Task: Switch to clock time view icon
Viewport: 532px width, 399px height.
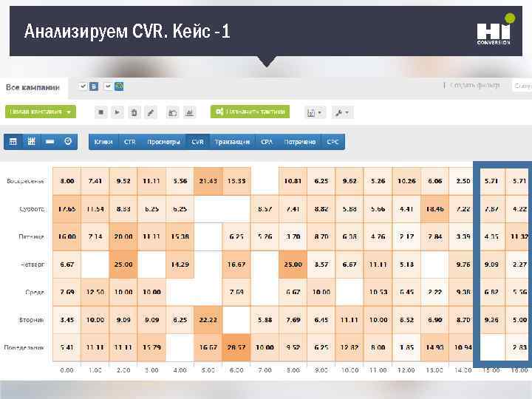Action: [x=68, y=141]
